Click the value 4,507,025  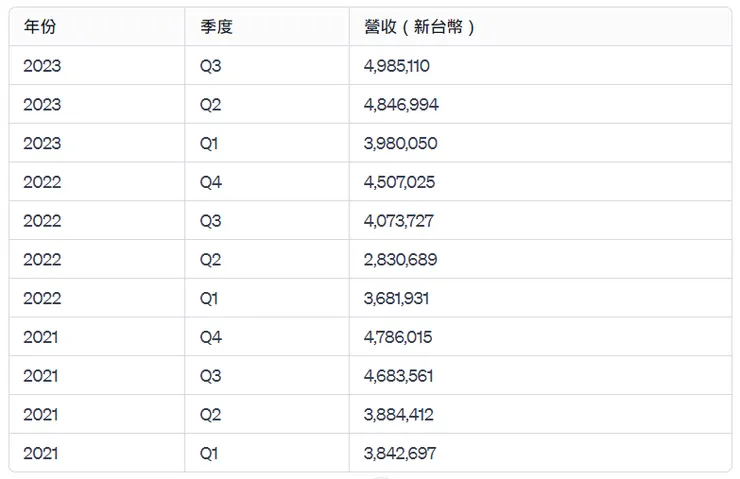[x=400, y=182]
